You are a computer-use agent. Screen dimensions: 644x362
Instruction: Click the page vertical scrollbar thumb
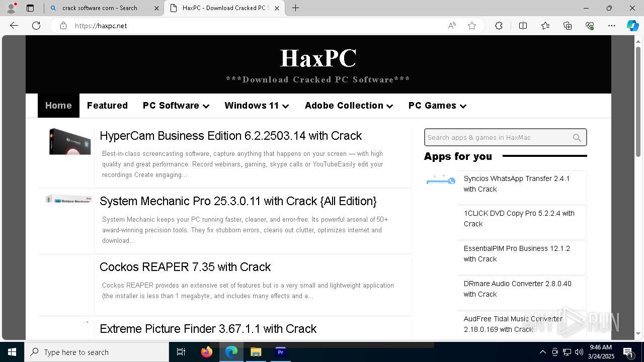point(638,103)
